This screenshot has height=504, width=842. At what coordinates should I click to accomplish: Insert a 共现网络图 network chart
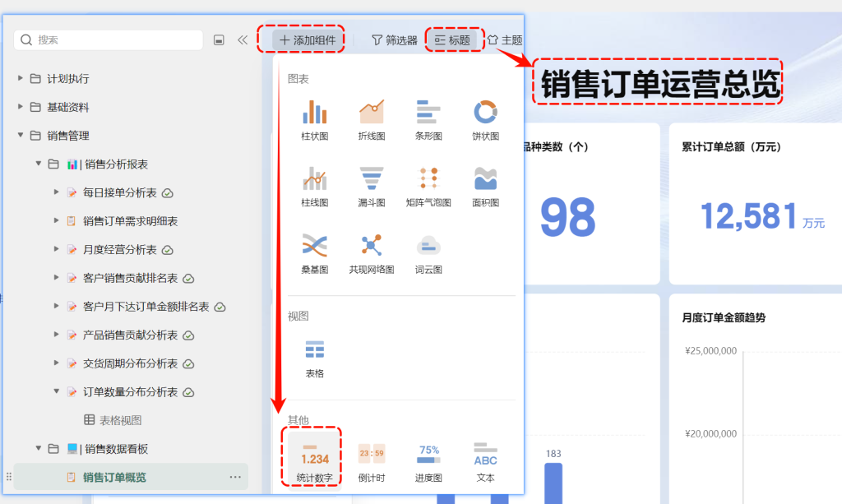[x=372, y=246]
